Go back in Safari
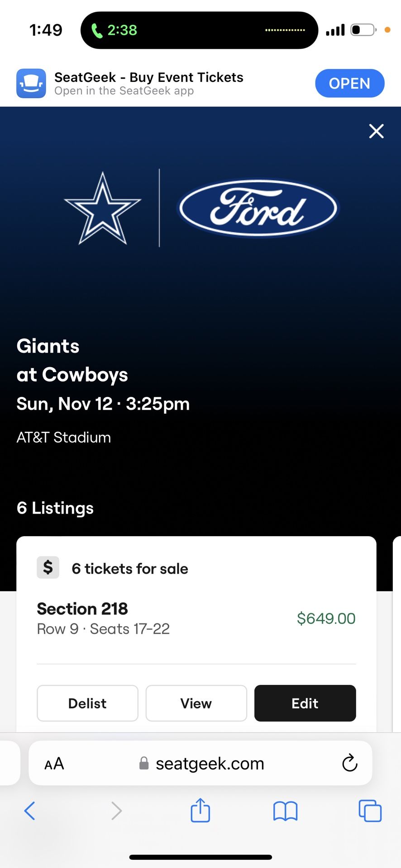 click(x=30, y=811)
